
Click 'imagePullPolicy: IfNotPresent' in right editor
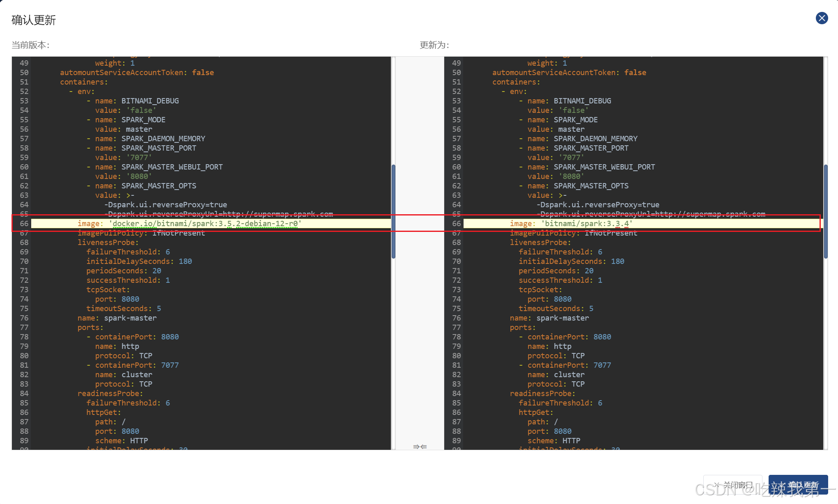(573, 233)
